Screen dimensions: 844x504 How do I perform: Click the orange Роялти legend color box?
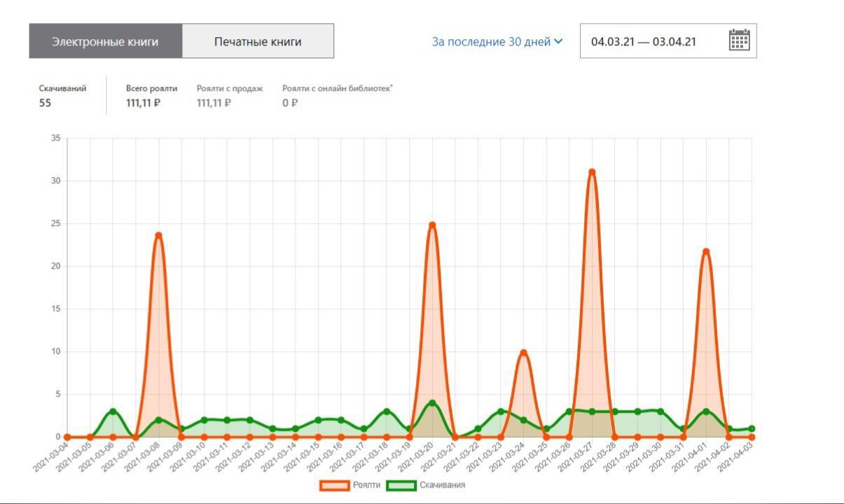[x=334, y=485]
